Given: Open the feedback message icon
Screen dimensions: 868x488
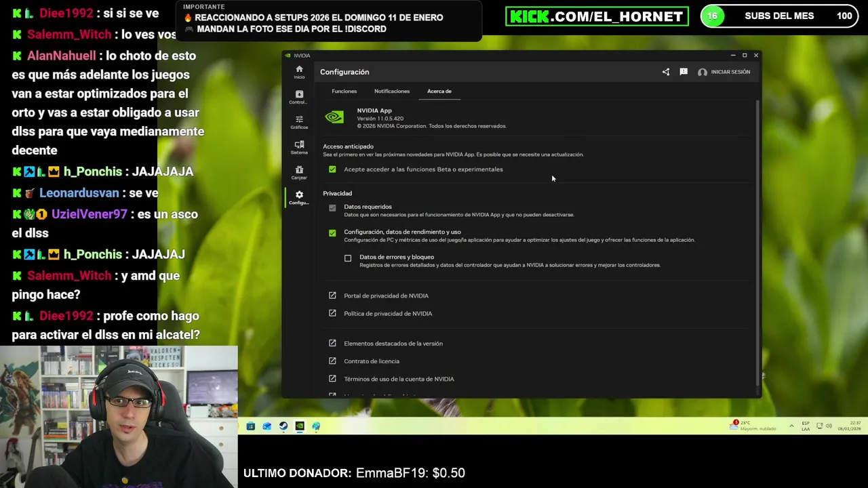Looking at the screenshot, I should (684, 72).
